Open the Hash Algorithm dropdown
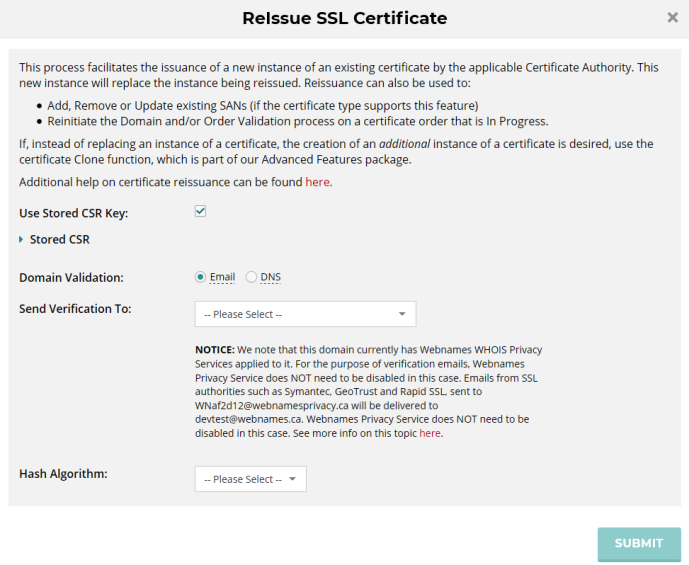The height and width of the screenshot is (565, 689). pos(250,479)
